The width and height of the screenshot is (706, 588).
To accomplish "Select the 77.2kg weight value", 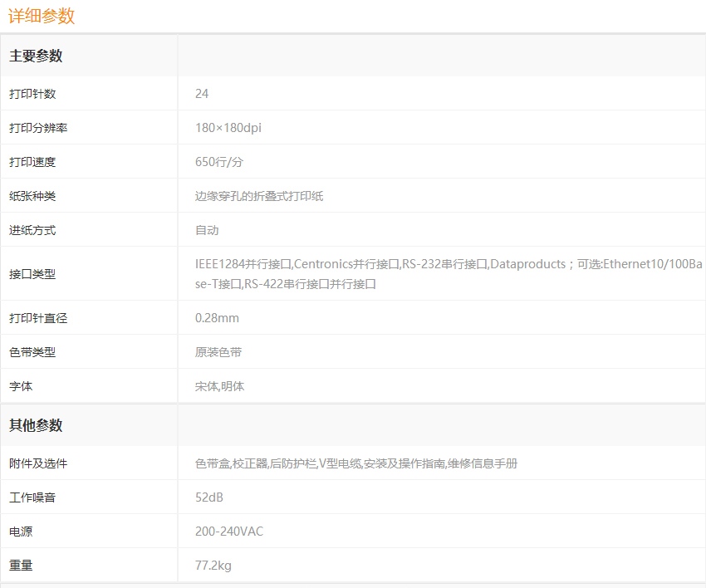I will (213, 566).
